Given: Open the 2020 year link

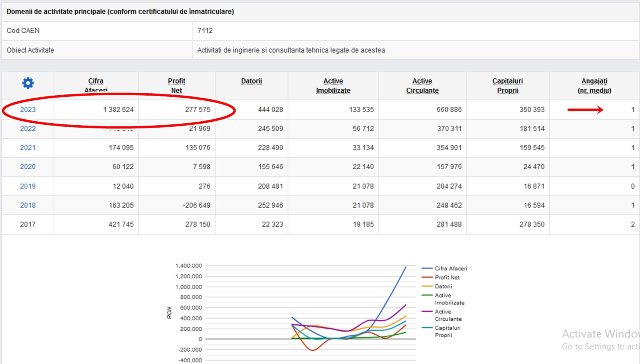Looking at the screenshot, I should [28, 167].
